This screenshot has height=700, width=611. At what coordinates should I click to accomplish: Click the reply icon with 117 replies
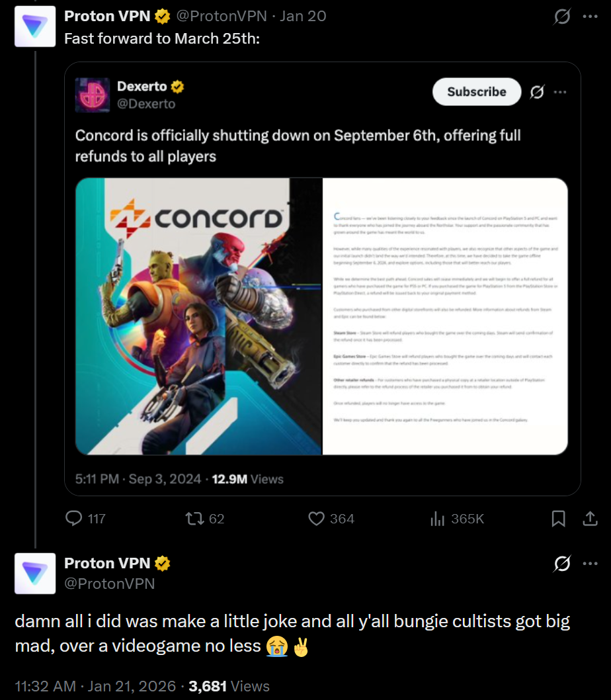tap(74, 519)
